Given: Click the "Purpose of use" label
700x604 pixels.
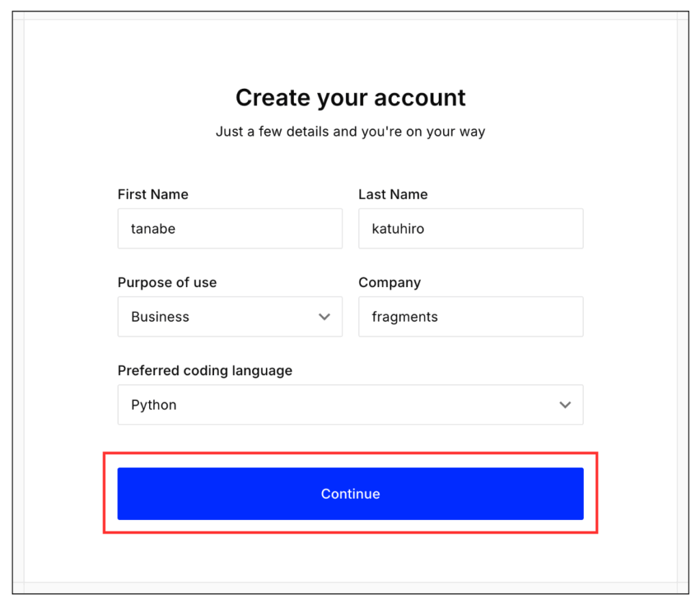Looking at the screenshot, I should point(167,283).
